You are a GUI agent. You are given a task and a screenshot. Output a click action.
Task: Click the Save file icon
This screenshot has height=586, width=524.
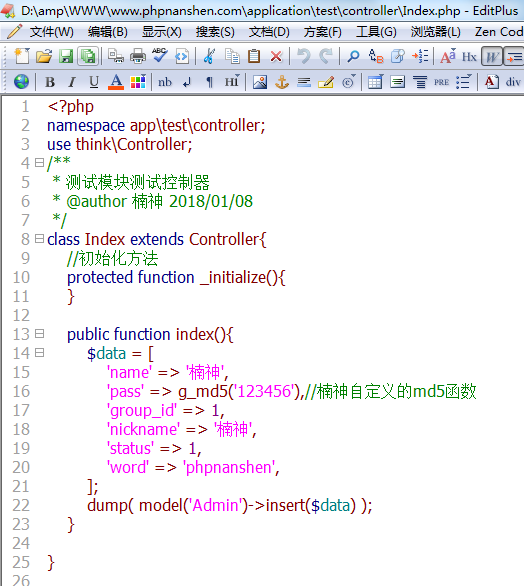point(66,56)
